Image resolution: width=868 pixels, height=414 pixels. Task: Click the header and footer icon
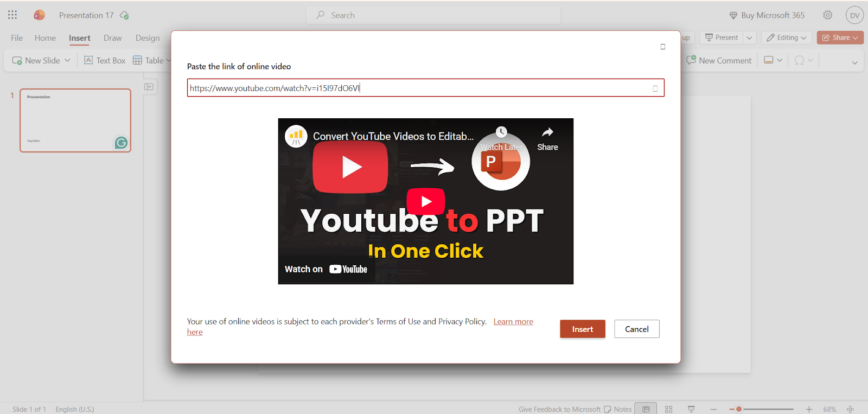769,60
